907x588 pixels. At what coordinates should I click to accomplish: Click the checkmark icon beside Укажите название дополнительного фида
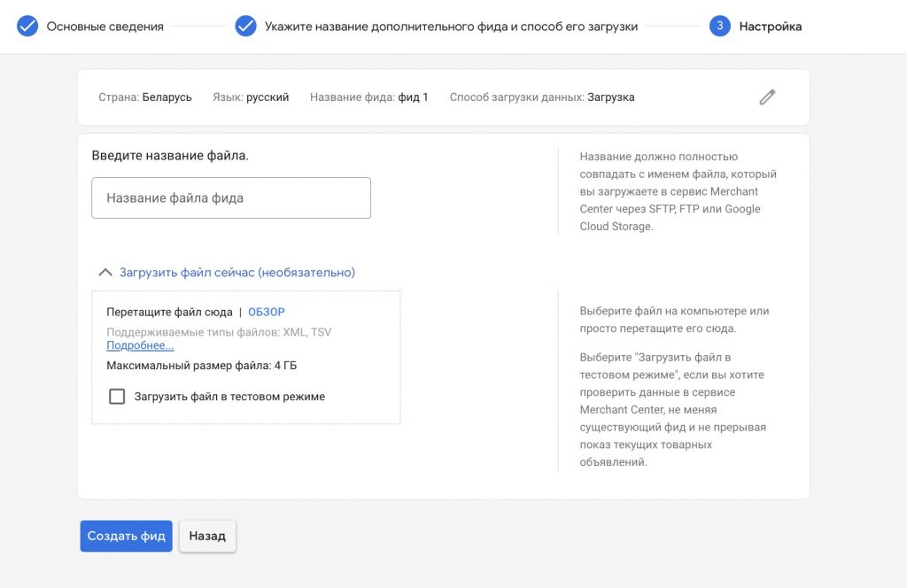(x=245, y=26)
